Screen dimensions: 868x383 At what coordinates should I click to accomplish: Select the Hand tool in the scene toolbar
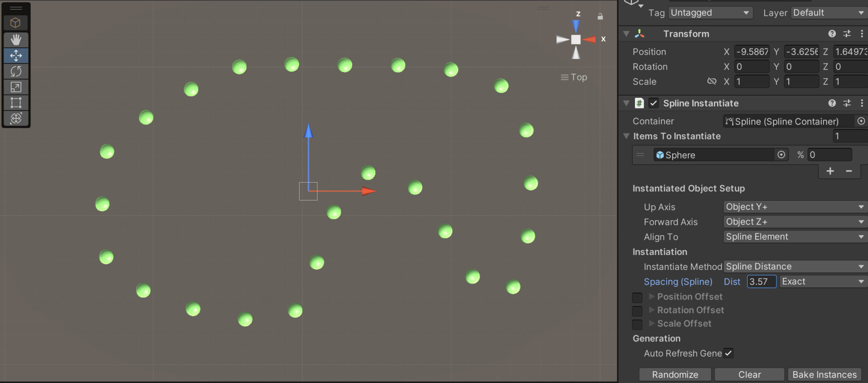16,40
